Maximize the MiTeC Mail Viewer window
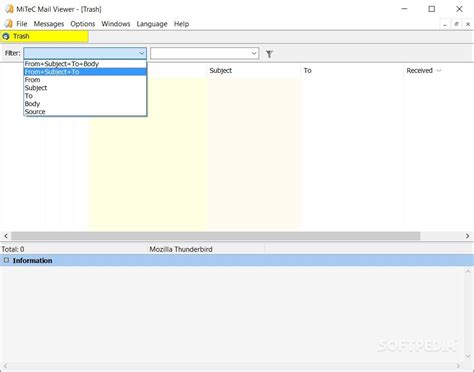Viewport: 474px width, 372px height. pos(432,9)
